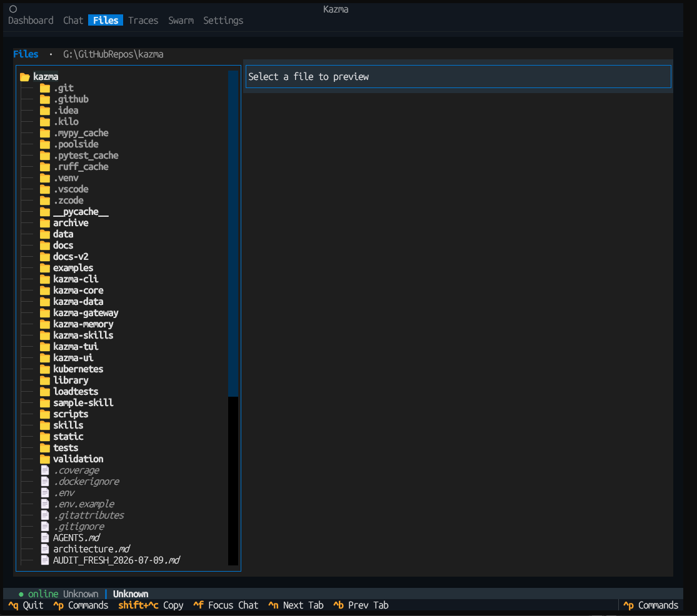Select the sample-skill folder row

click(x=76, y=403)
